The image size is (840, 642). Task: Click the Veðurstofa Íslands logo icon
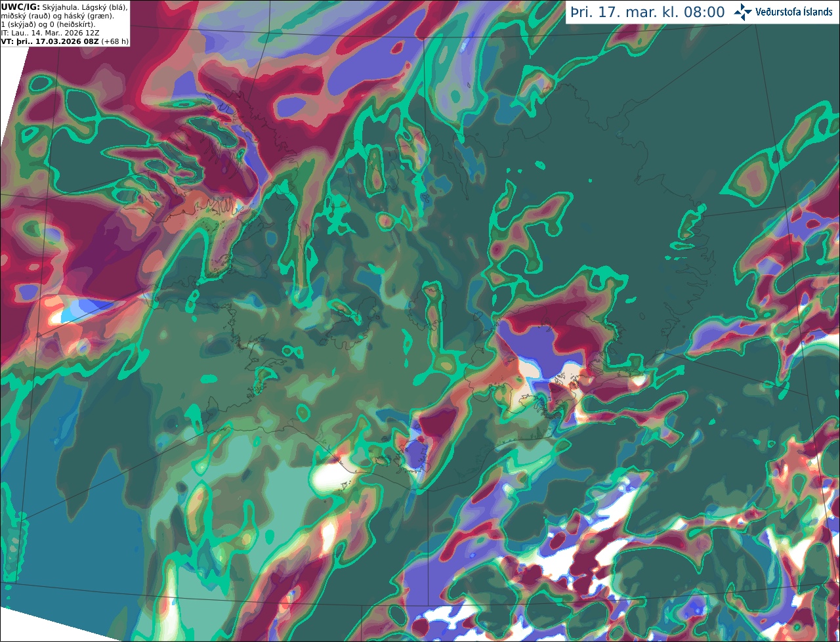(x=743, y=12)
